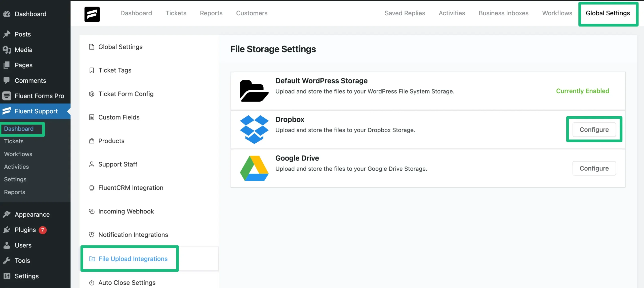This screenshot has width=644, height=288.
Task: Click the Fluent Support logo icon
Action: tap(92, 14)
